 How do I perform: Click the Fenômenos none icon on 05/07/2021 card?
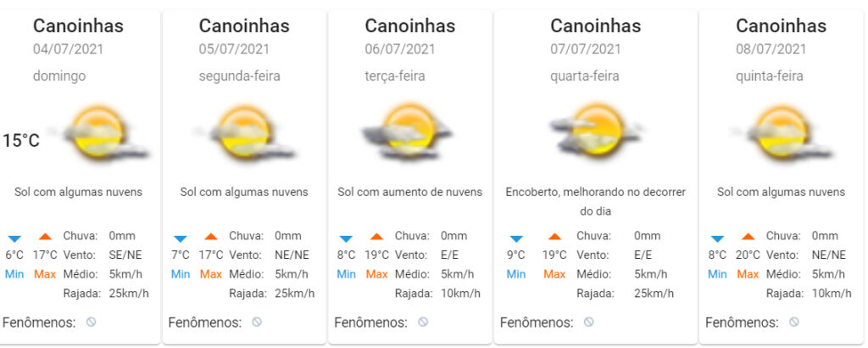257,322
